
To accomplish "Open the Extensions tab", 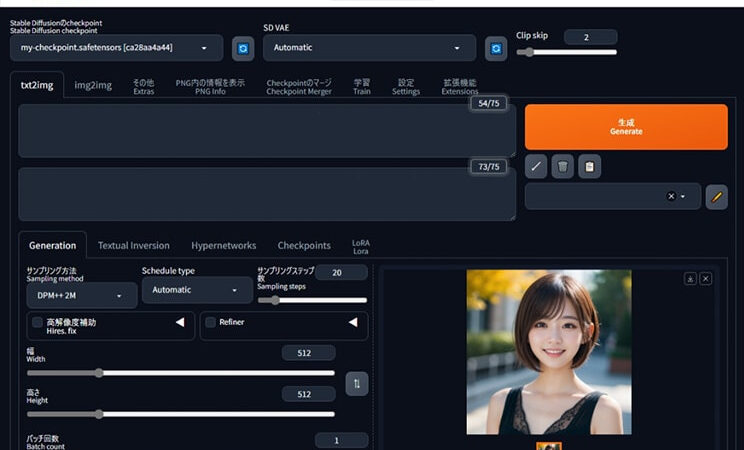I will pyautogui.click(x=460, y=87).
